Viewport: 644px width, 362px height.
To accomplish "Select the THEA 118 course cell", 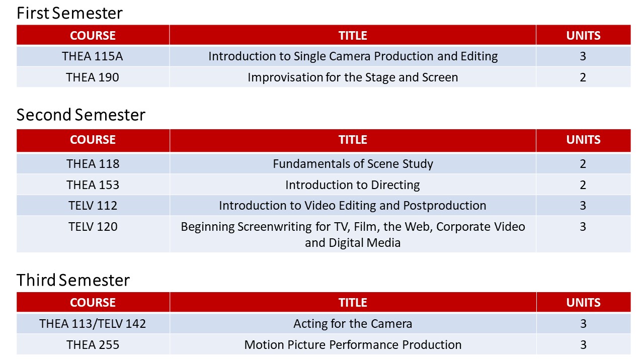I will coord(93,164).
